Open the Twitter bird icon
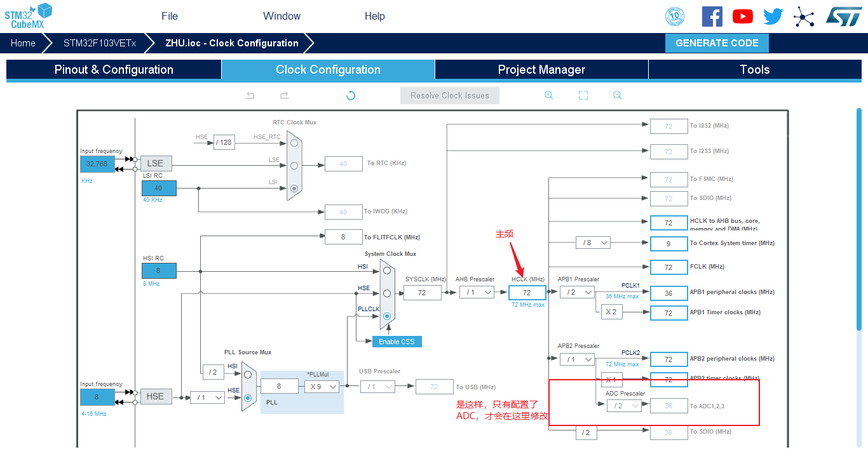Viewport: 868px width, 454px height. (773, 17)
